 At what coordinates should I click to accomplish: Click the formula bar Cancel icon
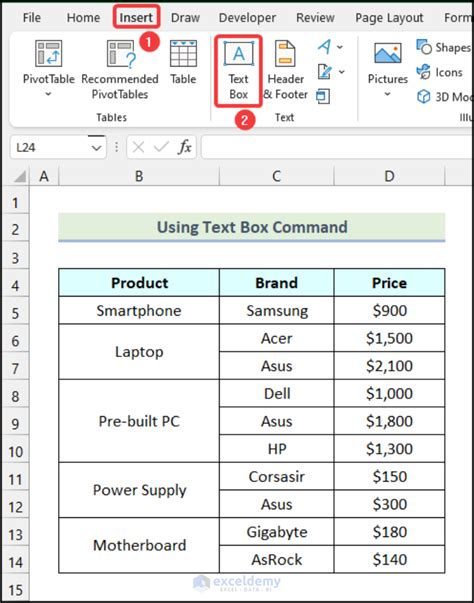138,147
